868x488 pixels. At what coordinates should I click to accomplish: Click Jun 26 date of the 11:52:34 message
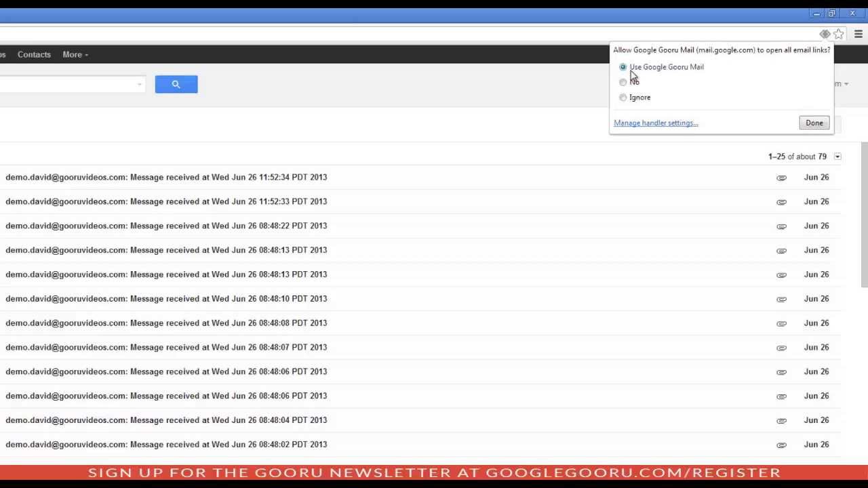[816, 177]
